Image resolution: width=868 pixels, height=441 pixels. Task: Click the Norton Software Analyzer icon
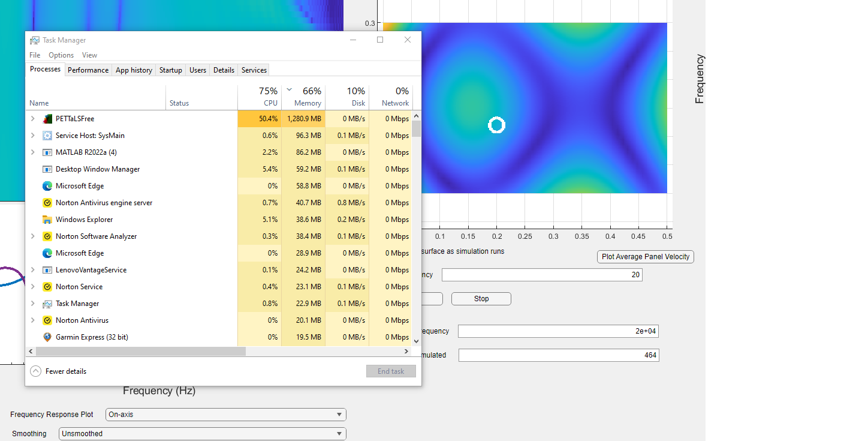point(47,236)
